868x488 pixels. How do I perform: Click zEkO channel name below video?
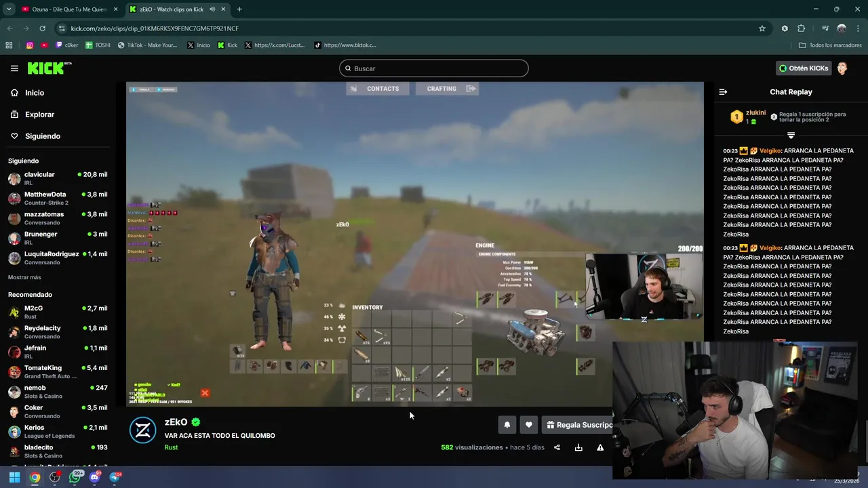[176, 422]
